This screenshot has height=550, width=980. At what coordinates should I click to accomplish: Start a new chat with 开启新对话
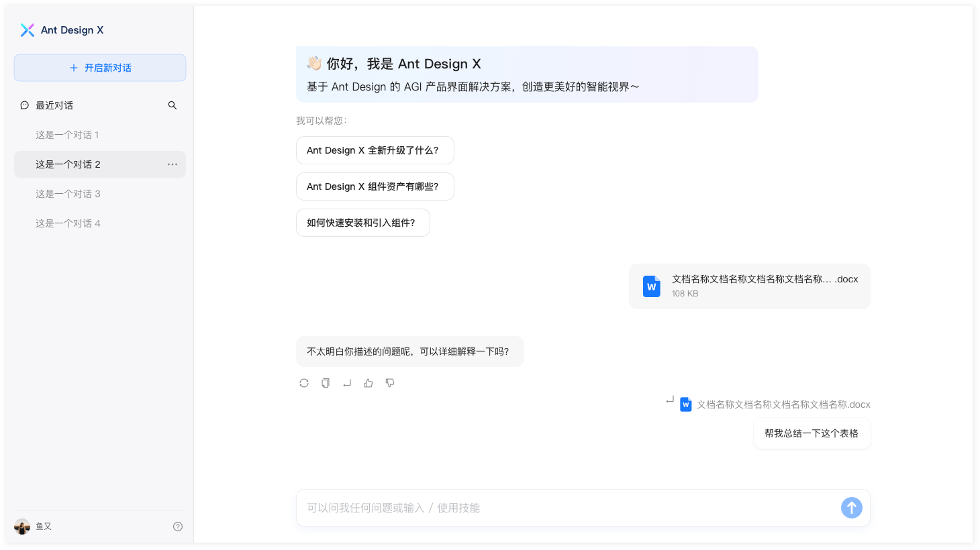coord(100,68)
